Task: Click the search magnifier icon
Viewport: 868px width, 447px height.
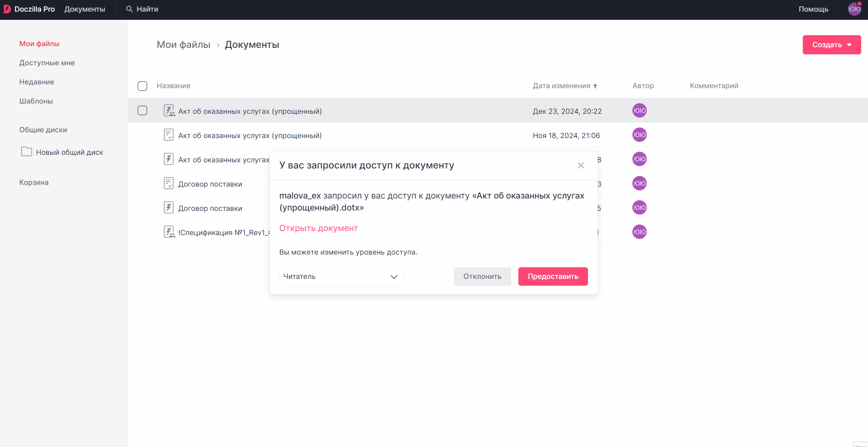Action: pyautogui.click(x=129, y=9)
